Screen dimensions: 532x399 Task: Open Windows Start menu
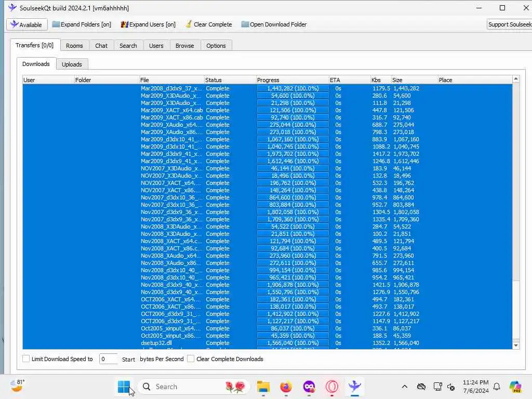(x=124, y=387)
